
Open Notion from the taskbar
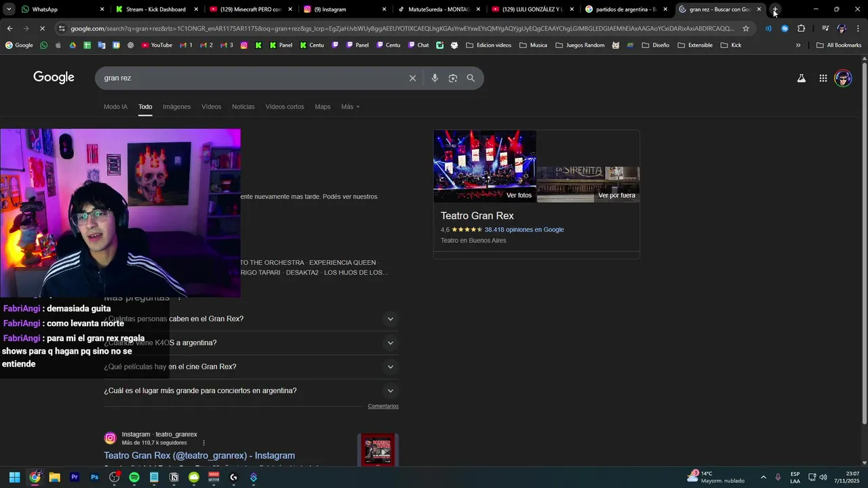174,477
